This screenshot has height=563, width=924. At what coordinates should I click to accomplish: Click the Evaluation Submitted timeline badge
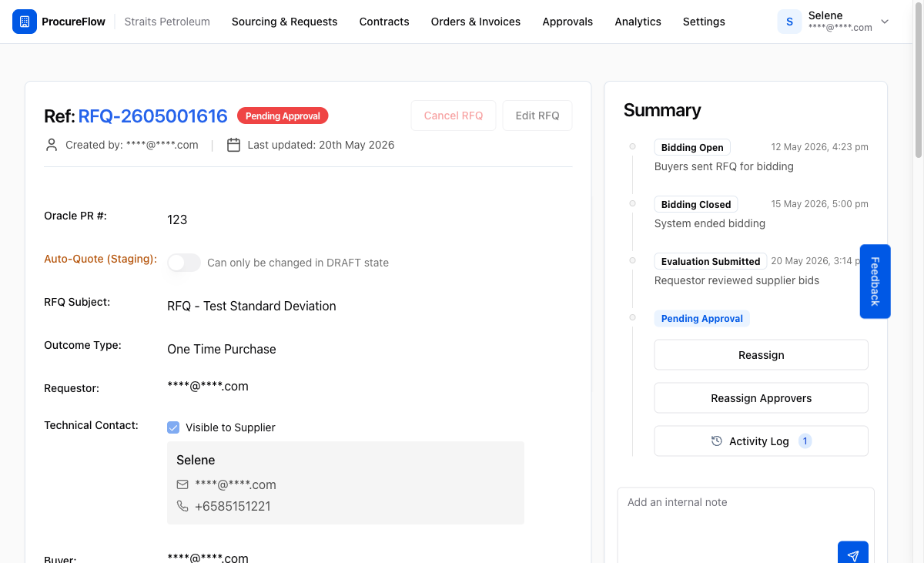(710, 261)
